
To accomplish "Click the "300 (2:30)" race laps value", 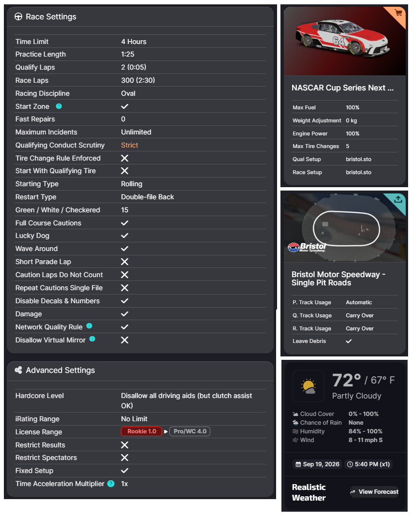I will click(x=138, y=80).
